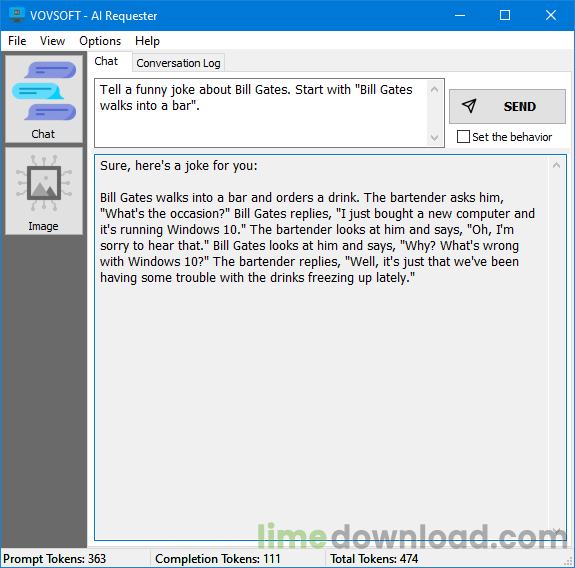Open the Chat section in sidebar
The height and width of the screenshot is (568, 575).
44,99
